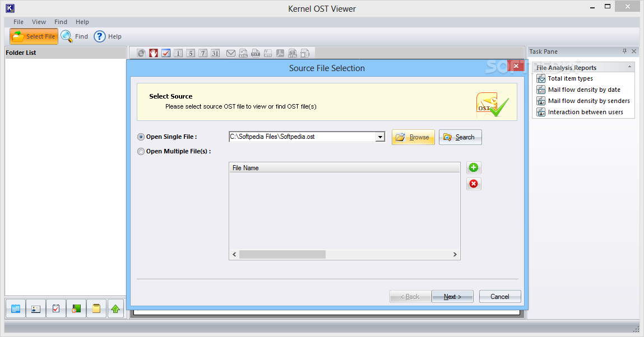Click the red X remove file icon

[474, 184]
